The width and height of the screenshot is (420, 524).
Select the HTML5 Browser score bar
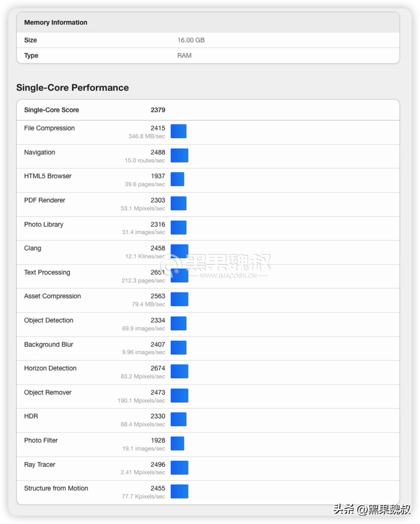click(177, 179)
